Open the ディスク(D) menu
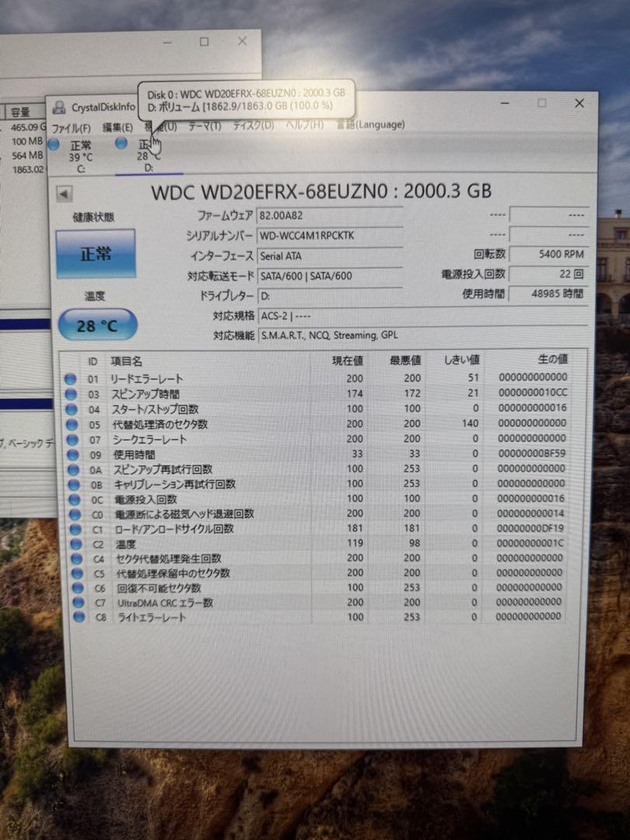630x840 pixels. point(254,125)
